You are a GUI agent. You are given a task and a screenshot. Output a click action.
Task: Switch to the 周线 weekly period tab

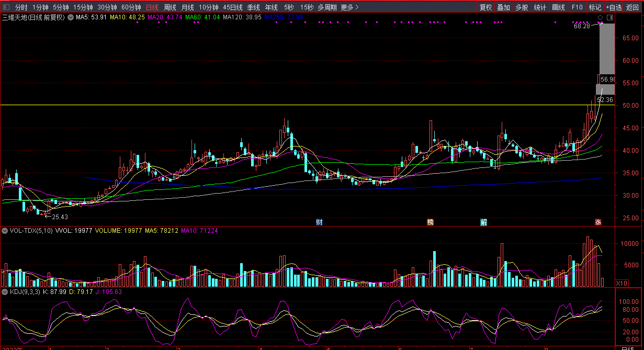(x=170, y=7)
